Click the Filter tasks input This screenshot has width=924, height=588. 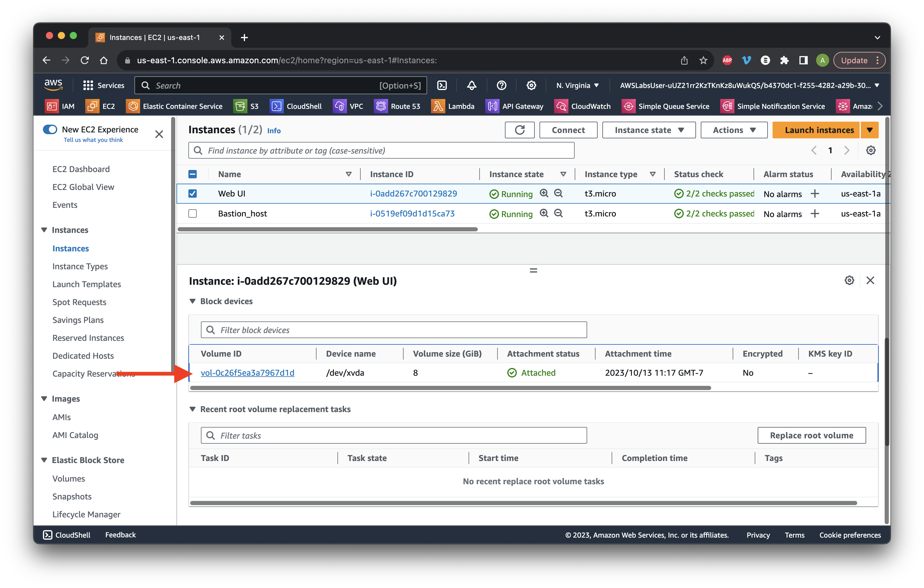pyautogui.click(x=394, y=435)
